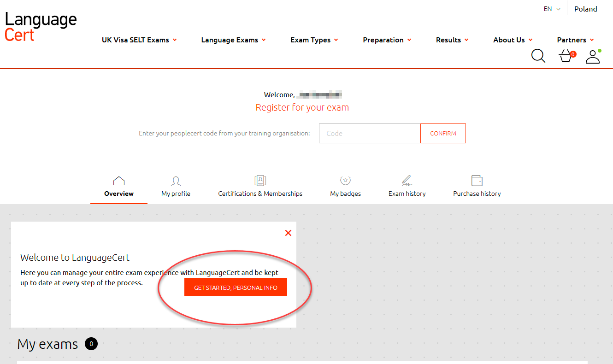Viewport: 613px width, 364px height.
Task: Open the shopping basket icon
Action: point(566,56)
